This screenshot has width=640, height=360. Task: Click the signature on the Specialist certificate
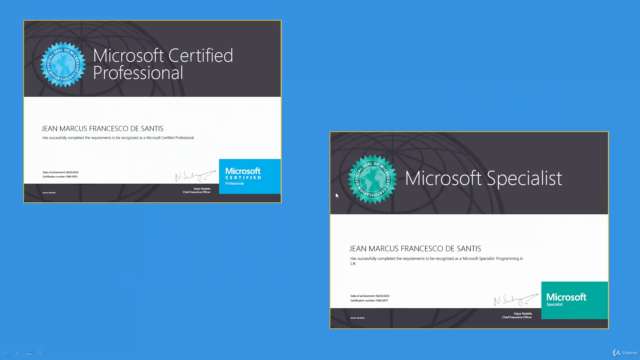[x=516, y=300]
